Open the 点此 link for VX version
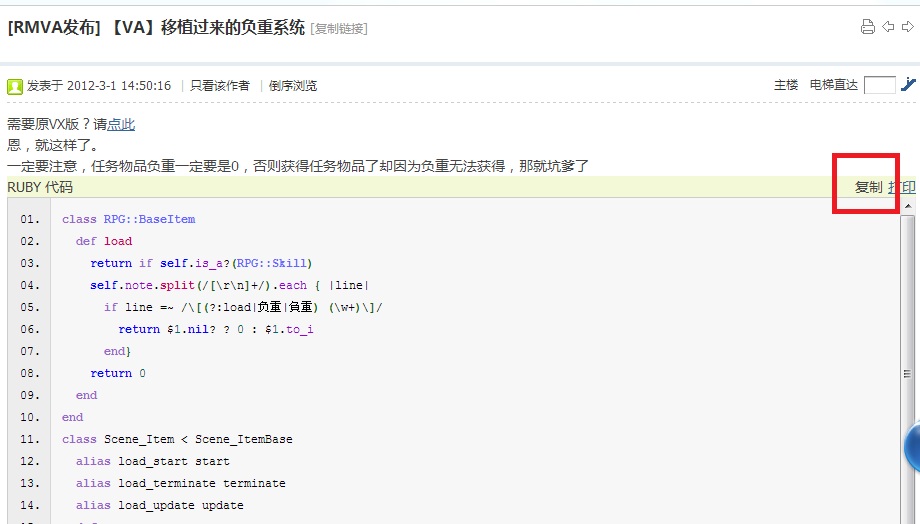Image resolution: width=920 pixels, height=524 pixels. pyautogui.click(x=121, y=124)
